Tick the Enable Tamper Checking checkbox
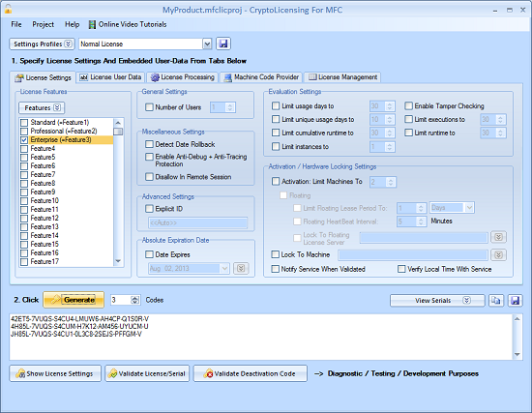 pyautogui.click(x=408, y=105)
